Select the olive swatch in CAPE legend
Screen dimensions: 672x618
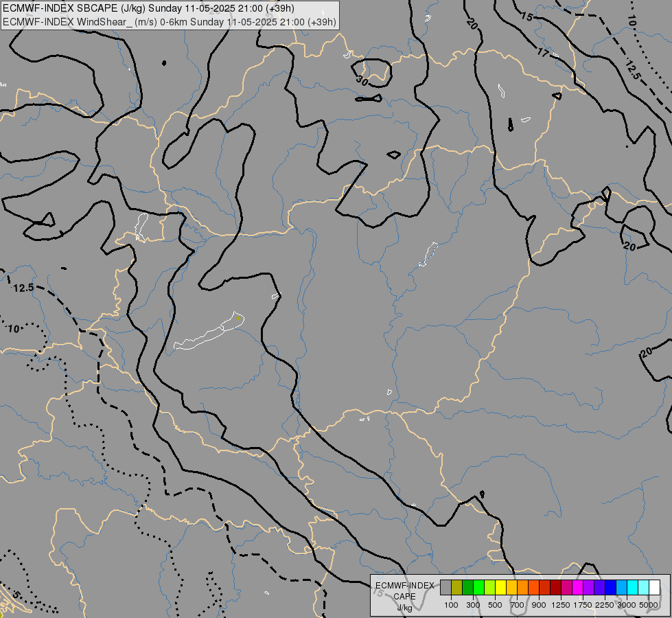click(x=456, y=587)
